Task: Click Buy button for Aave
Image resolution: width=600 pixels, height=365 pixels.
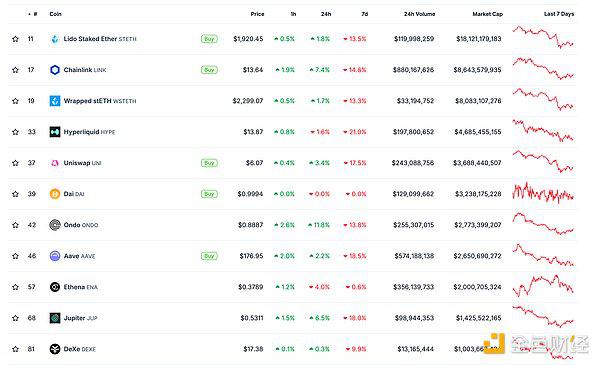Action: tap(209, 256)
